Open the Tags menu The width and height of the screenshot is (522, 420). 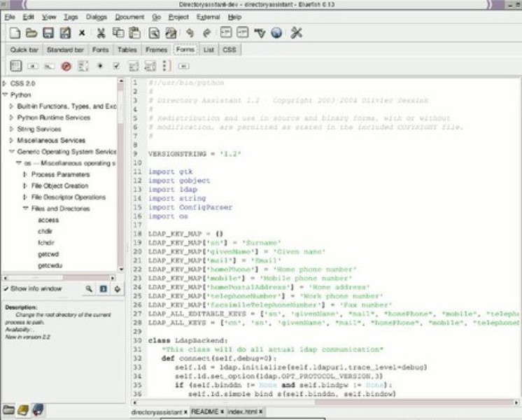tap(71, 17)
